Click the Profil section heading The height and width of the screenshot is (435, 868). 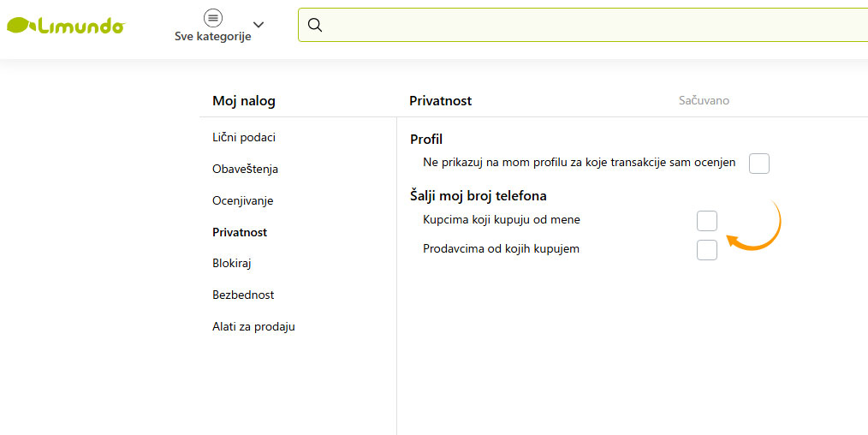[x=426, y=140]
